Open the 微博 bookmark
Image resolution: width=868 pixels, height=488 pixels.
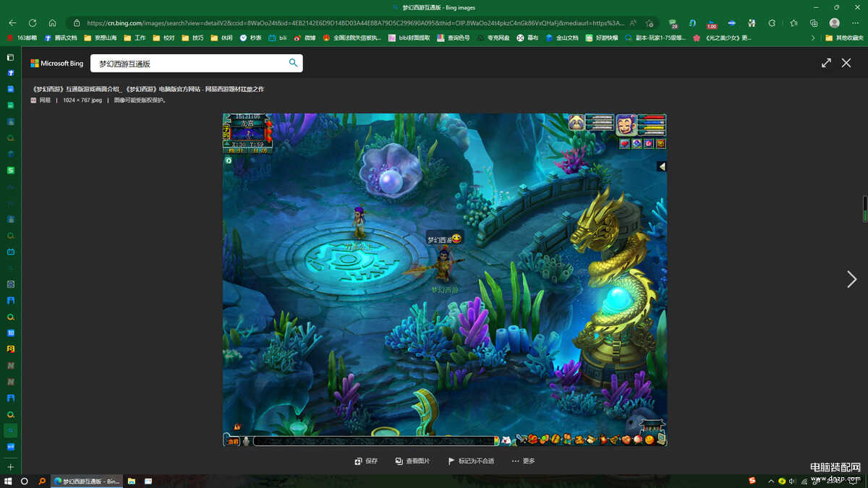[x=305, y=38]
